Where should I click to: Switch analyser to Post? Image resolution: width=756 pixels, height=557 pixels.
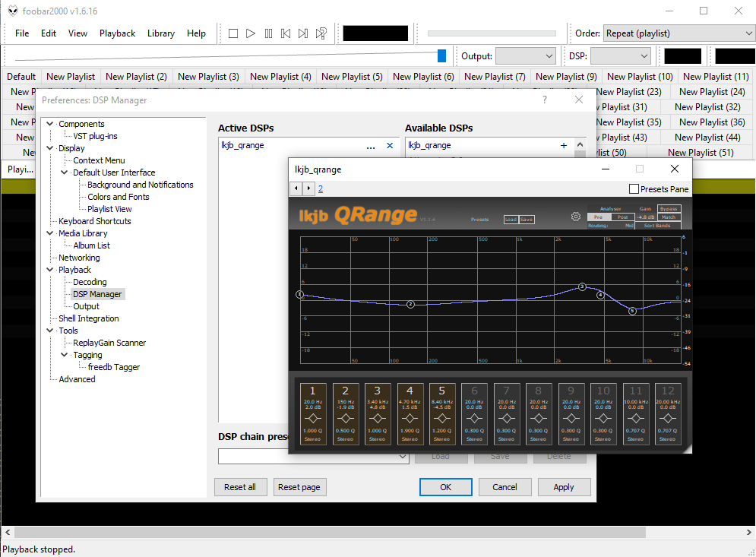click(x=622, y=217)
